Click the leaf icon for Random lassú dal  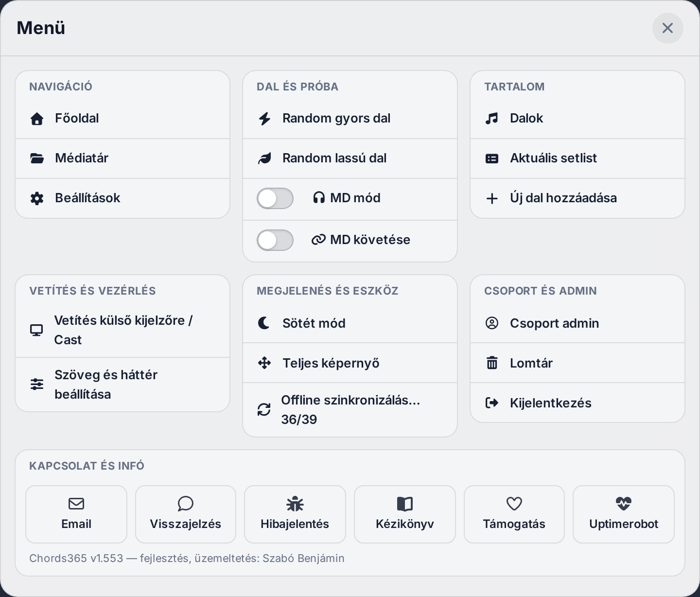[264, 158]
